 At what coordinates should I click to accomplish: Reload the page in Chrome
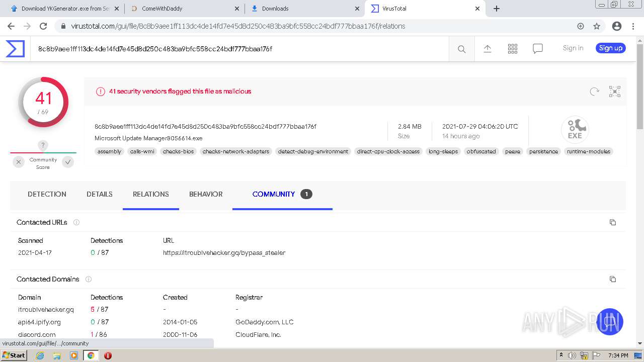coord(43,26)
